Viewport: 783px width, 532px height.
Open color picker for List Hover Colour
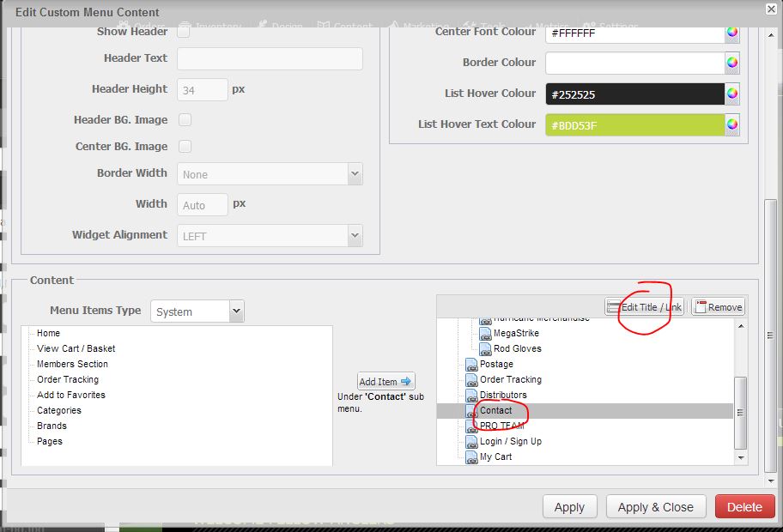pos(732,94)
